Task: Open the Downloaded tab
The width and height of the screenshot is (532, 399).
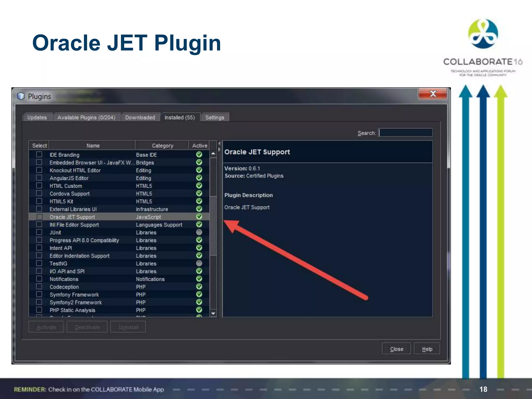Action: coord(140,117)
